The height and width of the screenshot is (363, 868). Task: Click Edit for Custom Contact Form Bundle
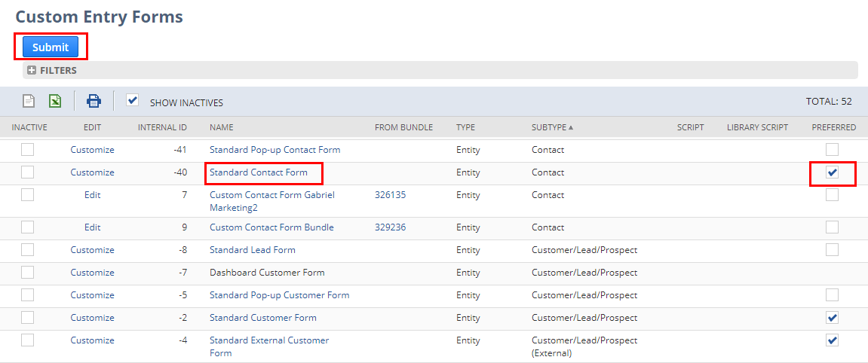(92, 227)
